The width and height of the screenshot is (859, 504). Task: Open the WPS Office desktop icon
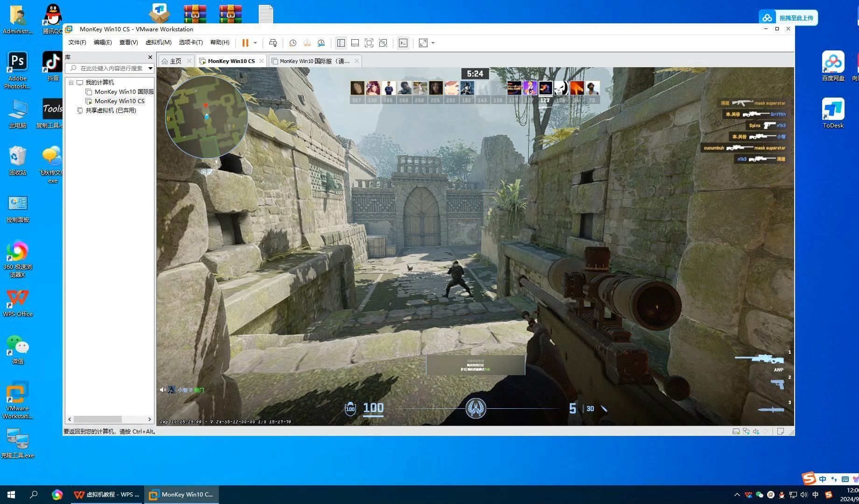click(x=17, y=303)
